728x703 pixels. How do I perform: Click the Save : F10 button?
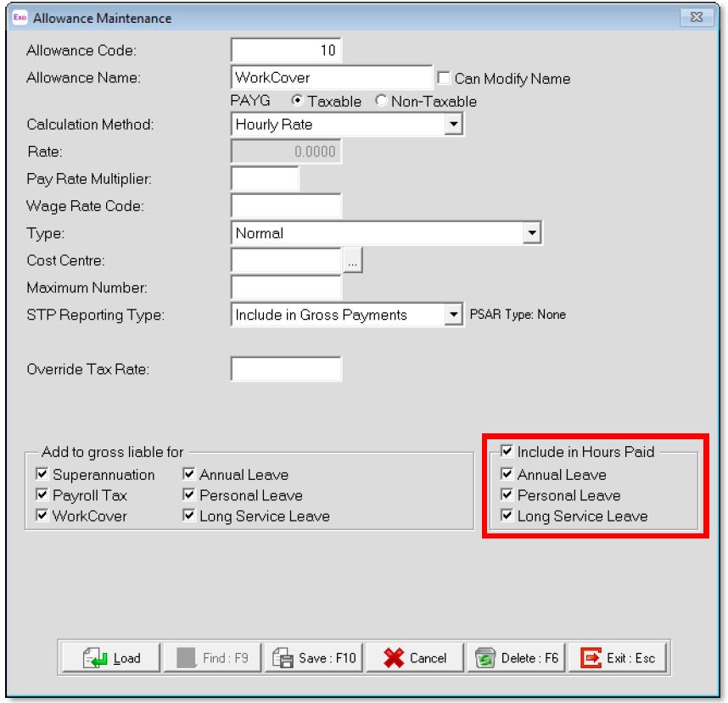(315, 658)
